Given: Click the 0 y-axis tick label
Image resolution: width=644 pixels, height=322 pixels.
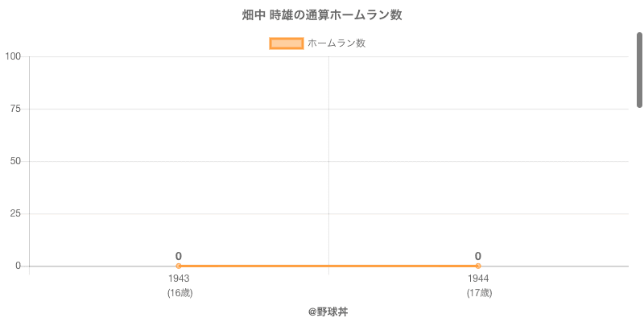Looking at the screenshot, I should click(x=18, y=266).
